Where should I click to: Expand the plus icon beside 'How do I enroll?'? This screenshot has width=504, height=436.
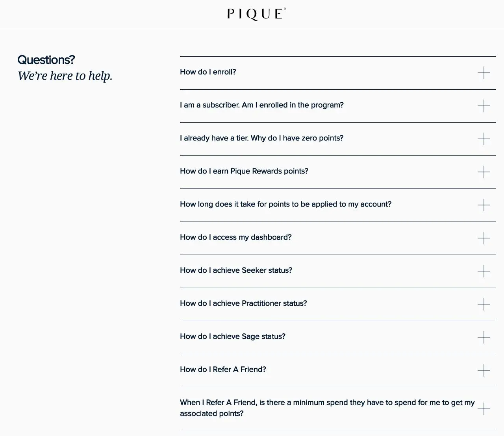coord(484,73)
